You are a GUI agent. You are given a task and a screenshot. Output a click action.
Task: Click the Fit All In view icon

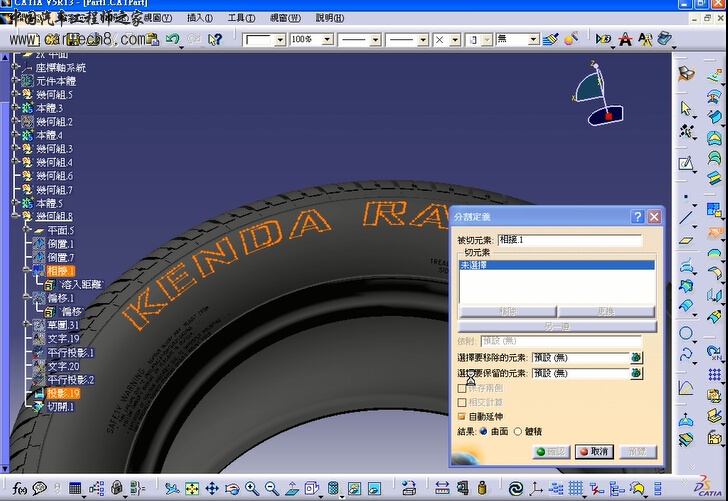pos(193,489)
